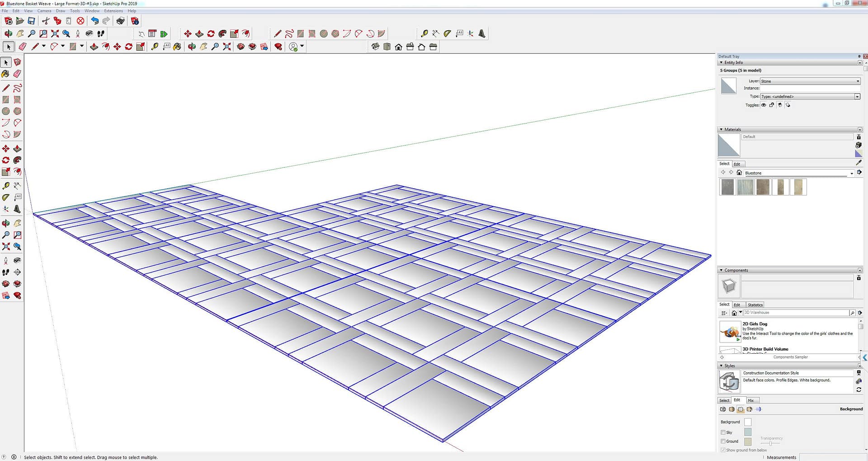Collapse the Materials panel
This screenshot has height=461, width=868.
(721, 129)
